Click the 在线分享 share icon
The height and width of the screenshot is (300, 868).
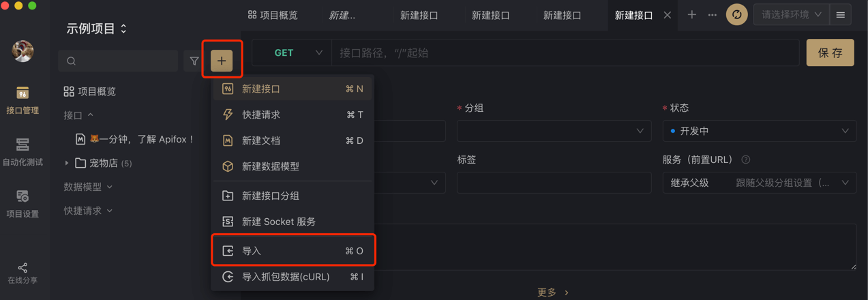pos(23,273)
